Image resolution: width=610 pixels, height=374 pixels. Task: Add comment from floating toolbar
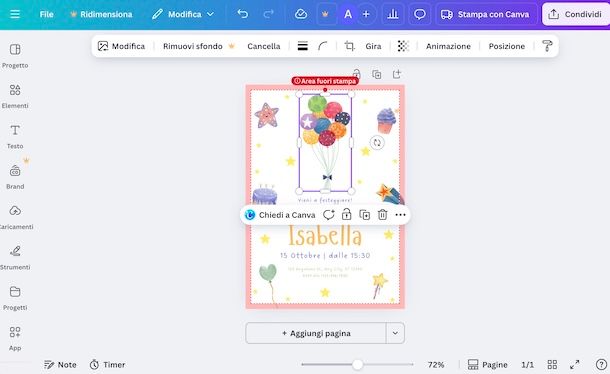pos(328,215)
